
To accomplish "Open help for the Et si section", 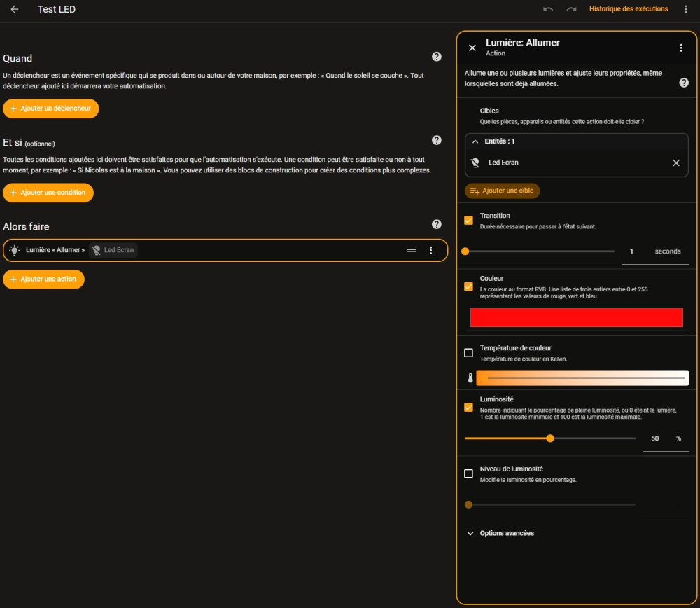I will tap(437, 140).
